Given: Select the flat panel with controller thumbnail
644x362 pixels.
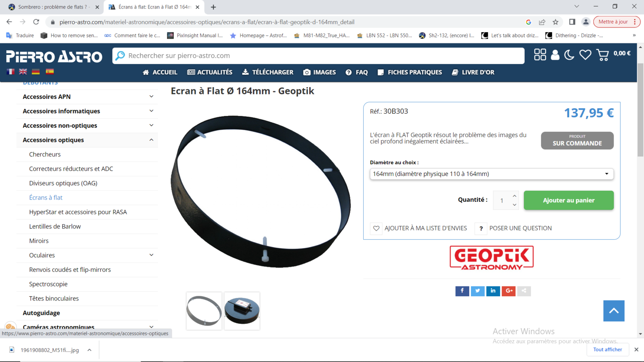Looking at the screenshot, I should coord(242,311).
